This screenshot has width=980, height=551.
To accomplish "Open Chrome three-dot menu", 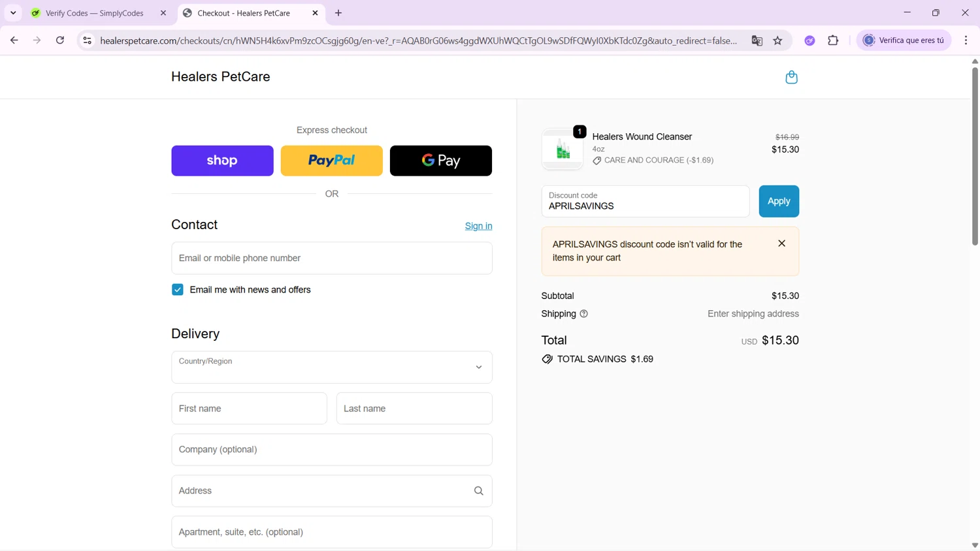I will (966, 40).
